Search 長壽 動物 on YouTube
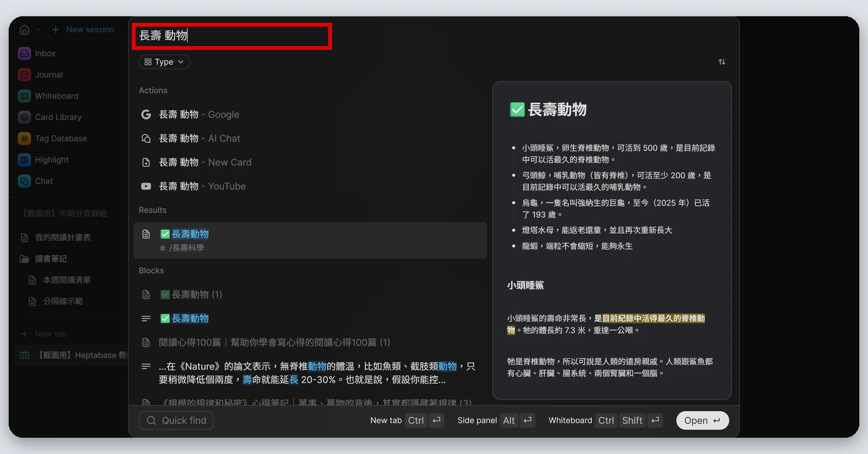This screenshot has width=868, height=454. pyautogui.click(x=310, y=186)
